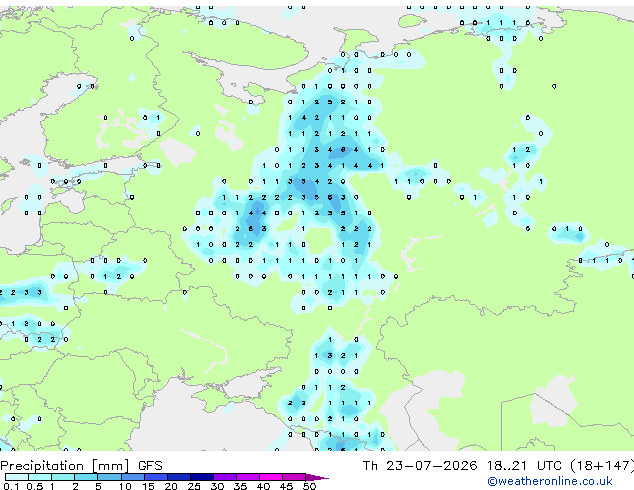Pick the 0.1–0.5 mm legend swatch

point(17,477)
